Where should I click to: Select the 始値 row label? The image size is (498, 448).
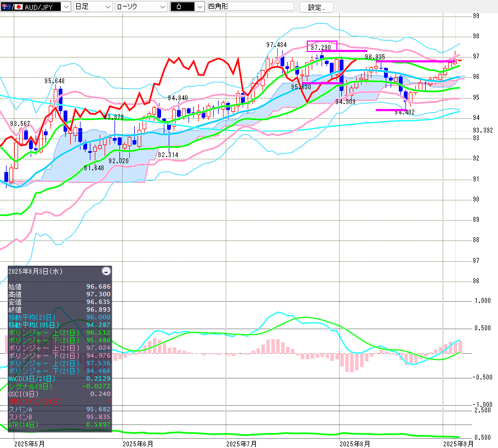15,286
